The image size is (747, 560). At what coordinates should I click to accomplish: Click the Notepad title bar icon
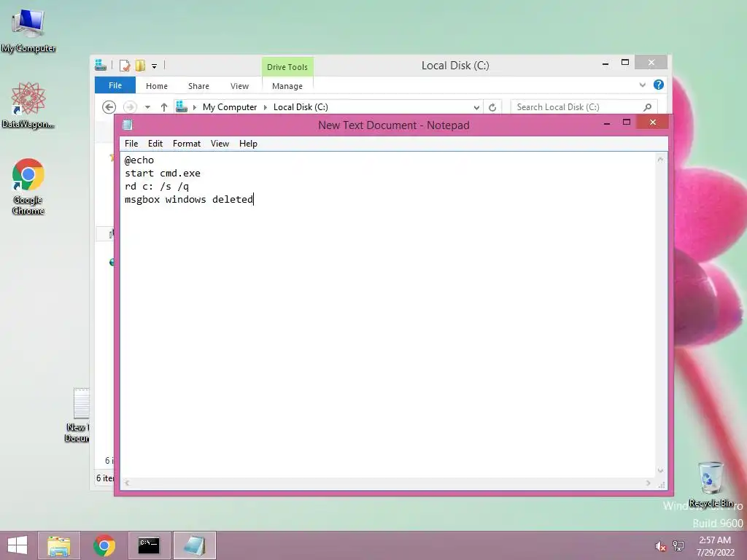click(x=127, y=125)
